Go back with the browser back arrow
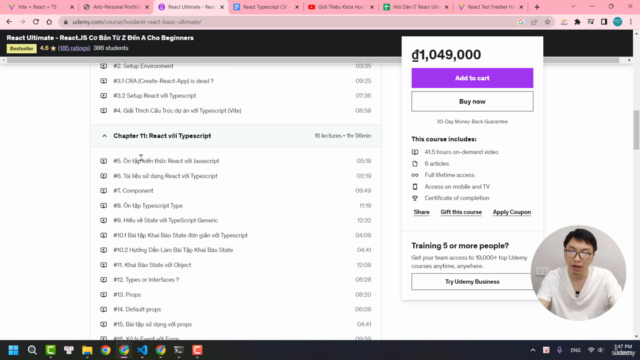 coord(9,22)
